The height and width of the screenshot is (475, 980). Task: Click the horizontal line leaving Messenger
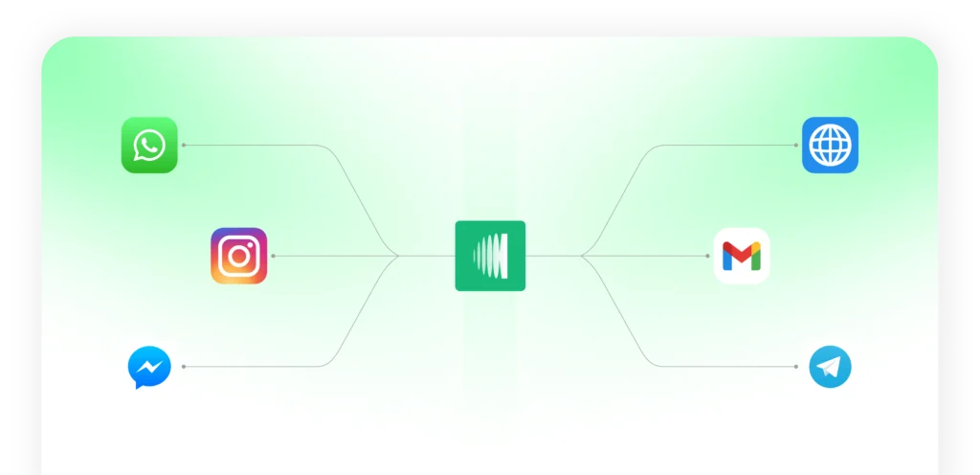[249, 367]
